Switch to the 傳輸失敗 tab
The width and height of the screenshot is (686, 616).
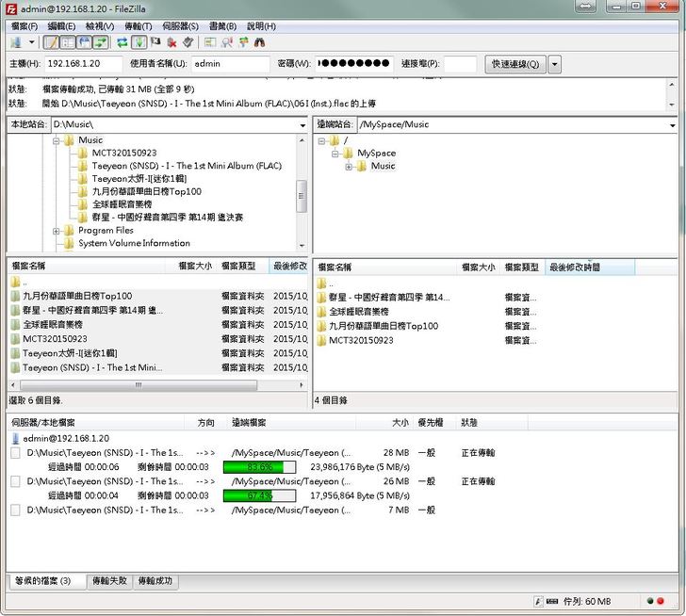109,581
